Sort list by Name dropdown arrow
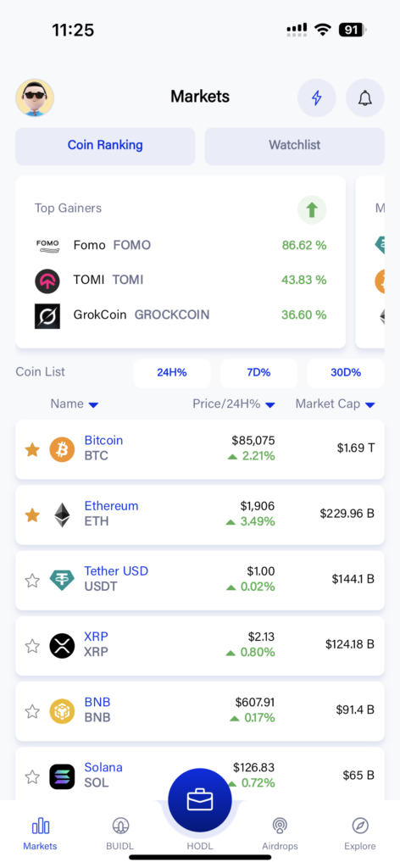This screenshot has height=868, width=400. [93, 404]
